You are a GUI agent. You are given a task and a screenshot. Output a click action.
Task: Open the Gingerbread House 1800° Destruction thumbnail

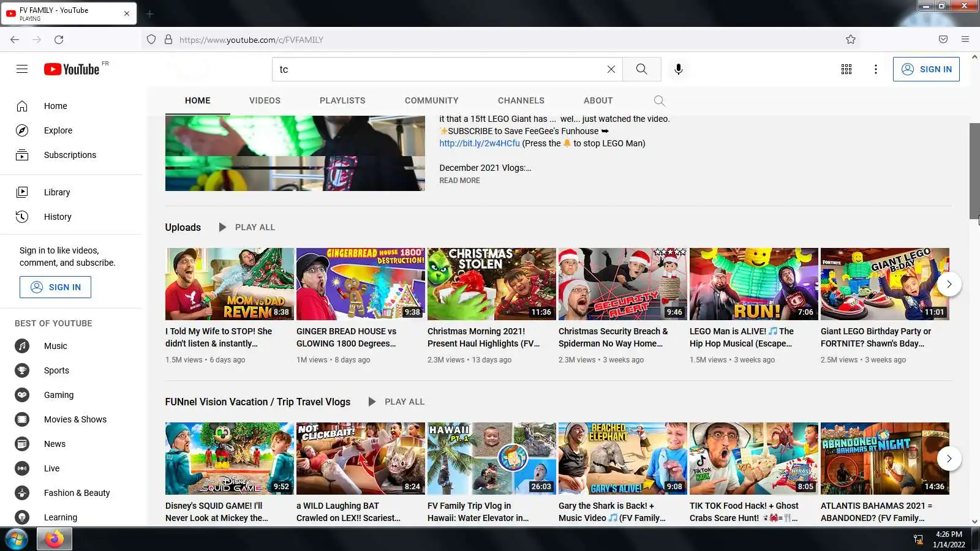click(361, 284)
